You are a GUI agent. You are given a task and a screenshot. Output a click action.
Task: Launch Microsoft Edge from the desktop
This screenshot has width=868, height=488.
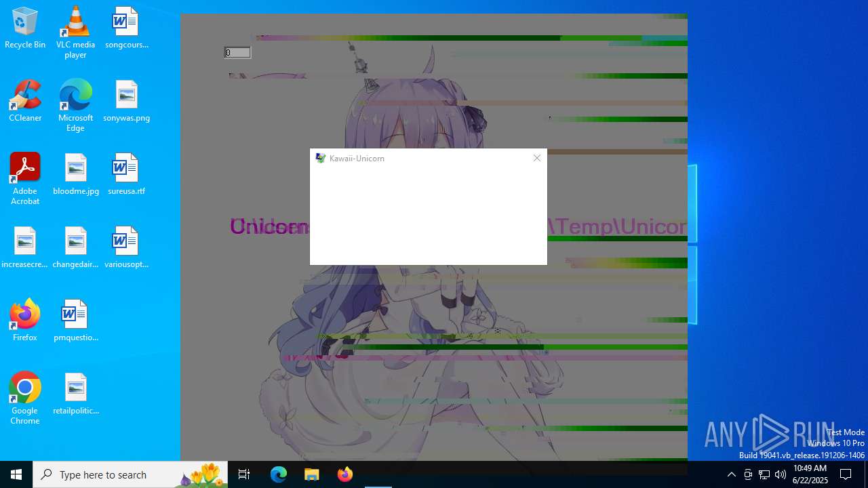click(x=75, y=106)
